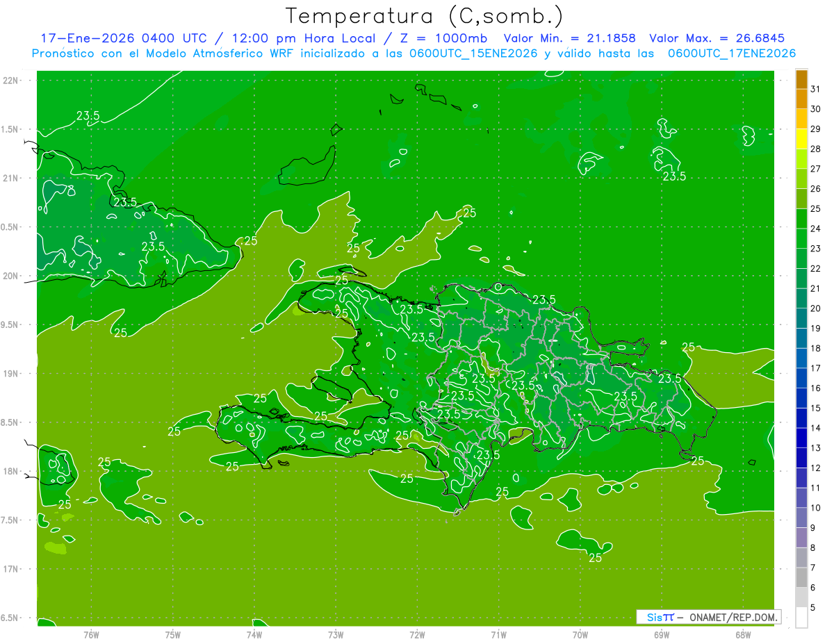
Task: Pick the teal swatch between 19 and 20
Action: coord(801,318)
